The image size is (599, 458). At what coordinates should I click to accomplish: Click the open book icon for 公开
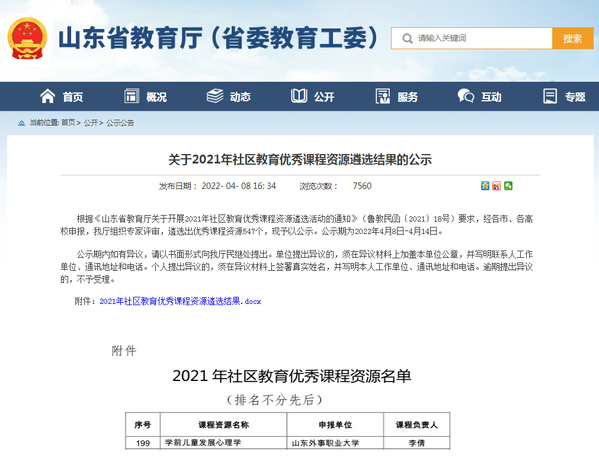tap(299, 96)
